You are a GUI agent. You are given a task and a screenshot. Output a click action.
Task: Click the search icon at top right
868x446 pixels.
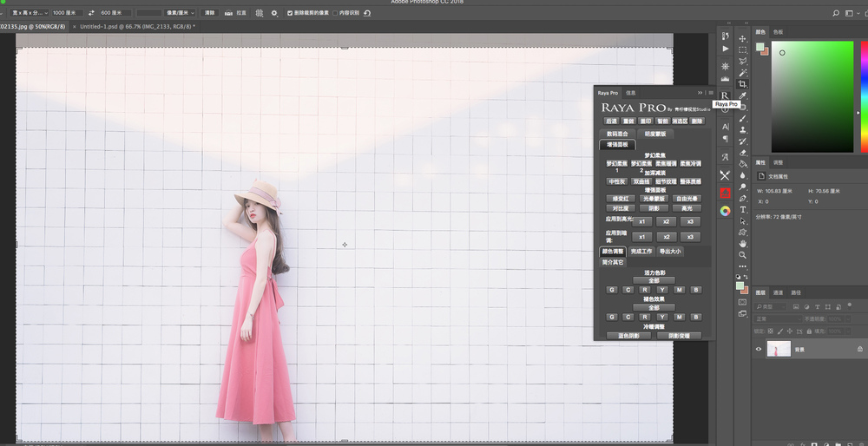[x=836, y=13]
